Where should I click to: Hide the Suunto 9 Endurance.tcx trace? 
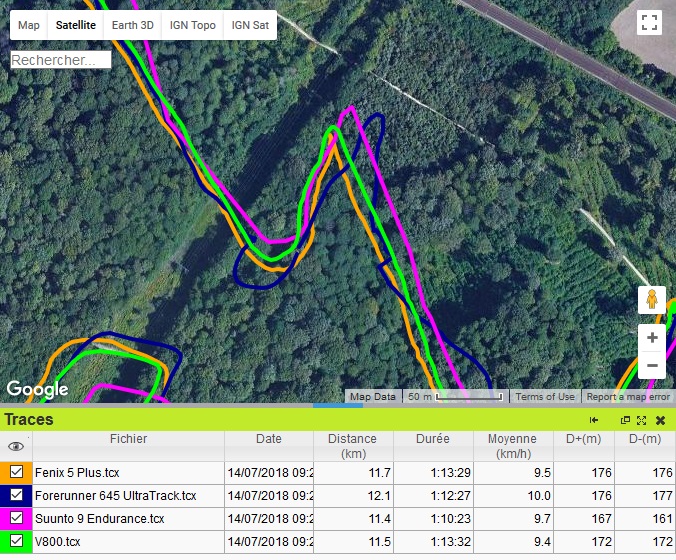pyautogui.click(x=17, y=518)
